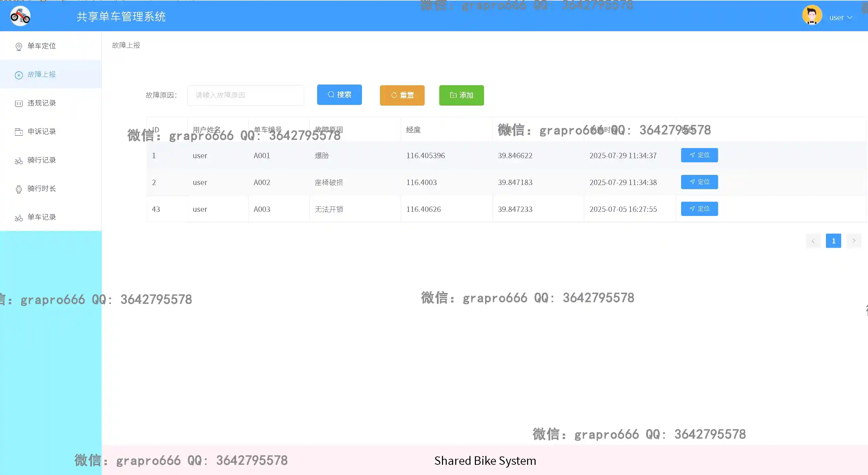Screen dimensions: 868x475
Task: Click the 单车记录 bicycle icon
Action: (19, 218)
